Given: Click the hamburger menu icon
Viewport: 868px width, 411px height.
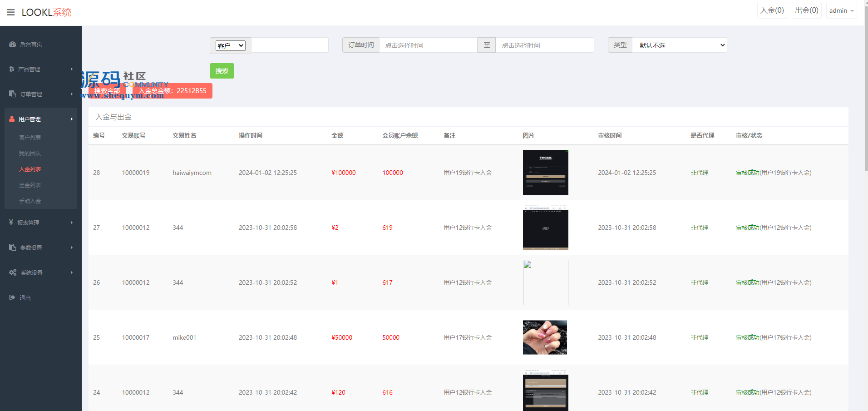Looking at the screenshot, I should [11, 12].
